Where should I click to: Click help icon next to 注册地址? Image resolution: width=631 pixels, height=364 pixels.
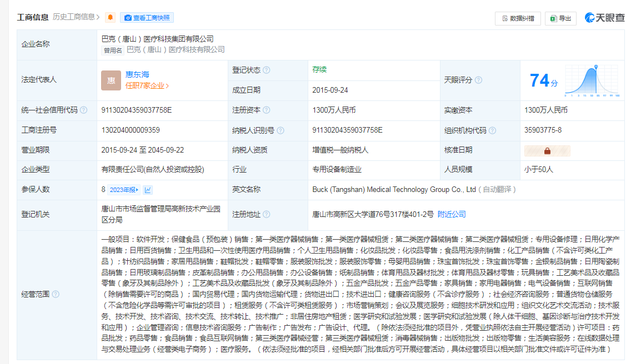point(267,214)
